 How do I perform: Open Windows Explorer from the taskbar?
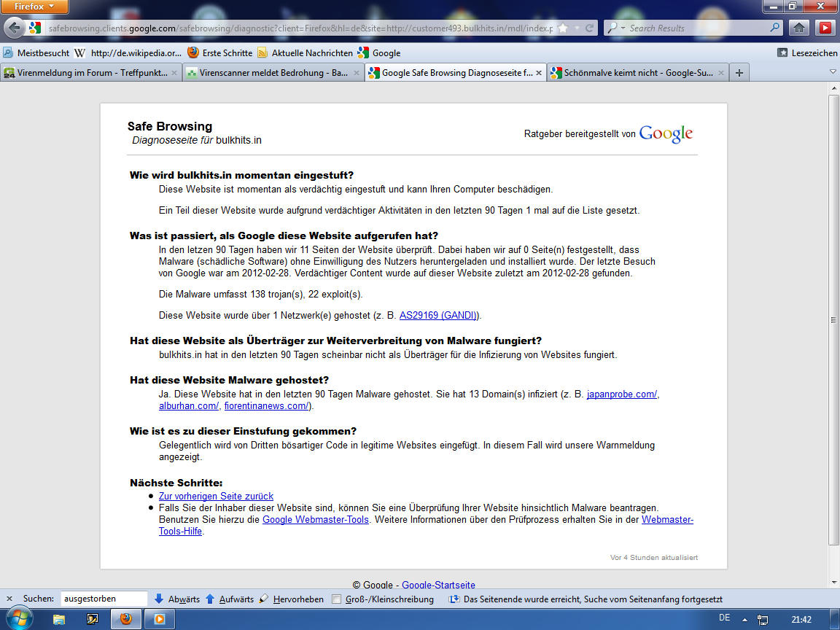pyautogui.click(x=59, y=620)
